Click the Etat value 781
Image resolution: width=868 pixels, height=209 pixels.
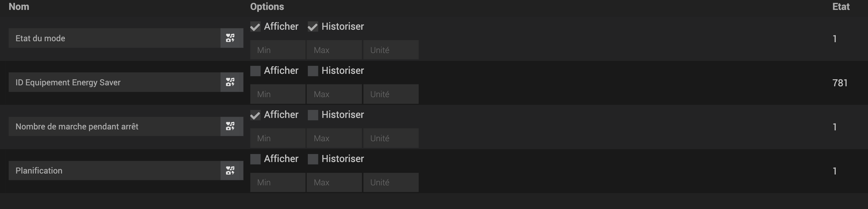pos(840,83)
